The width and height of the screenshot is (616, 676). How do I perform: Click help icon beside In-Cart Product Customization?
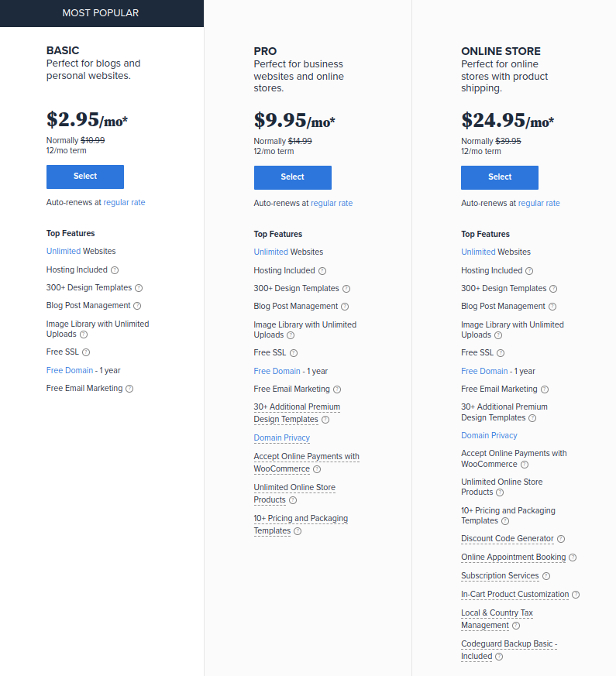[x=576, y=595]
